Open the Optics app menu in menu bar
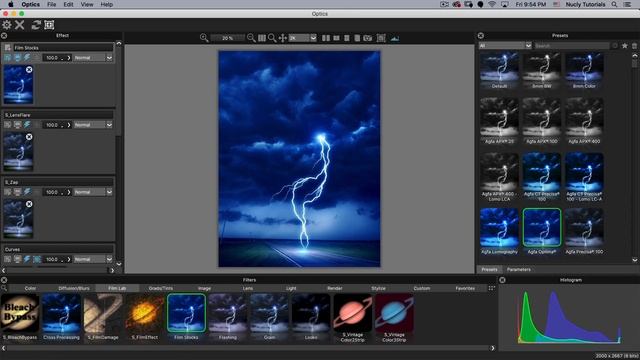 [x=31, y=4]
